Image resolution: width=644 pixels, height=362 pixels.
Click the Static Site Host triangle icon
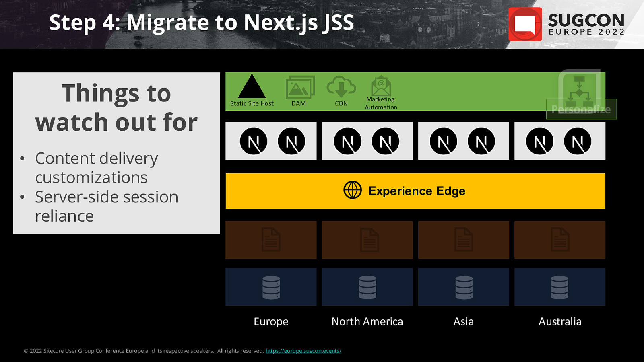pos(252,86)
